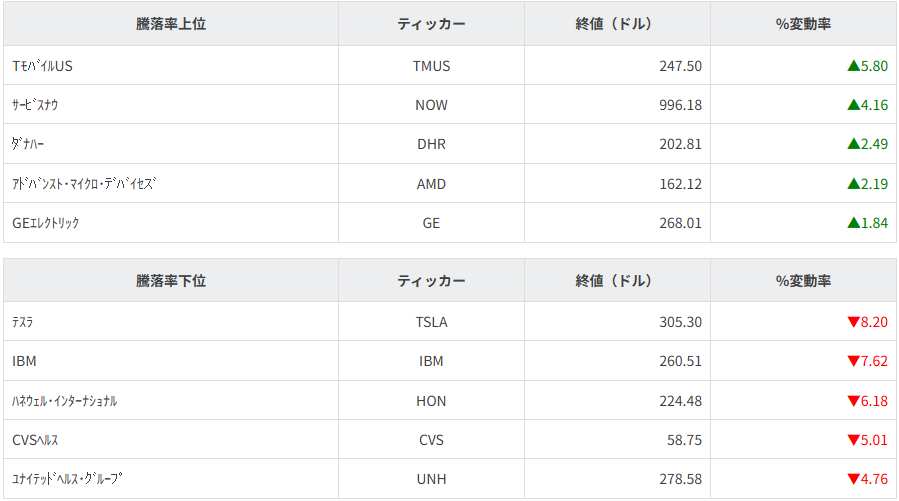Image resolution: width=899 pixels, height=501 pixels.
Task: Select the 騰落率下位 column header
Action: (x=171, y=281)
